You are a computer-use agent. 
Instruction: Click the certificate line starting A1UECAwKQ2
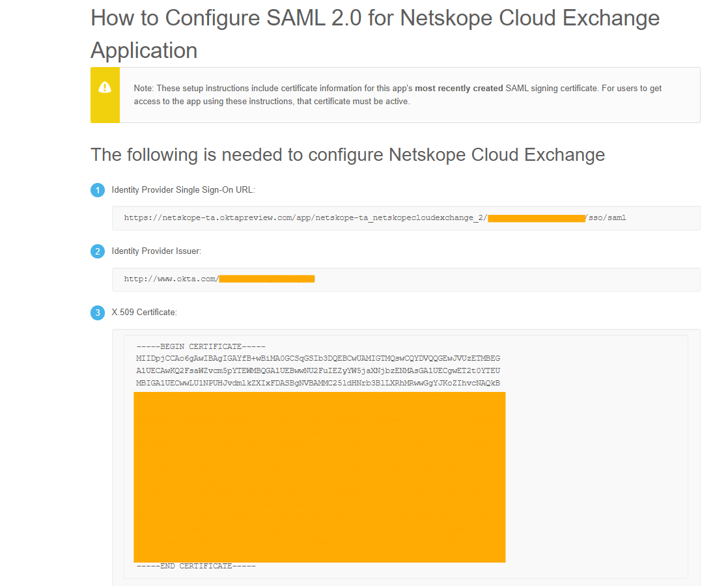(x=318, y=370)
